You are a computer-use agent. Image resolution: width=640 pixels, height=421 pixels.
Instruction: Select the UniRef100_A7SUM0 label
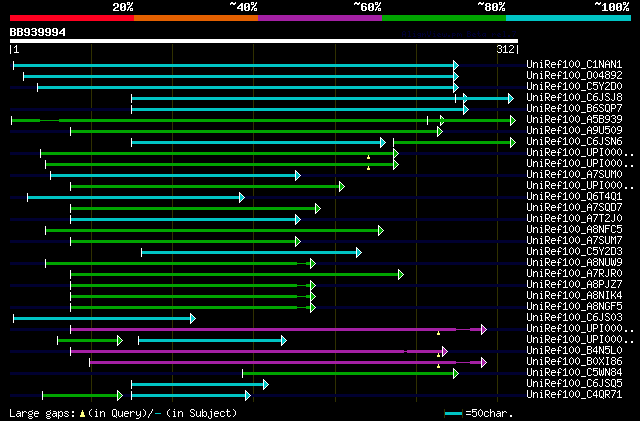click(574, 174)
